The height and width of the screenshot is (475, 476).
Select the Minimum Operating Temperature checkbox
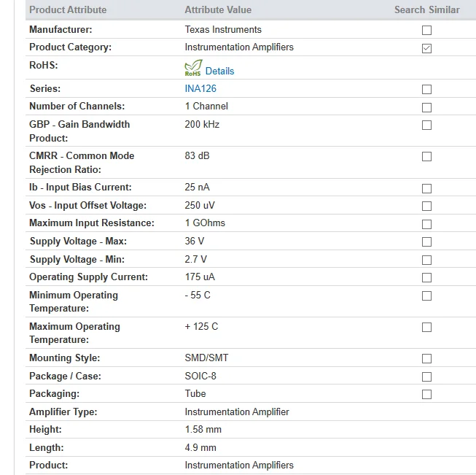pyautogui.click(x=426, y=296)
